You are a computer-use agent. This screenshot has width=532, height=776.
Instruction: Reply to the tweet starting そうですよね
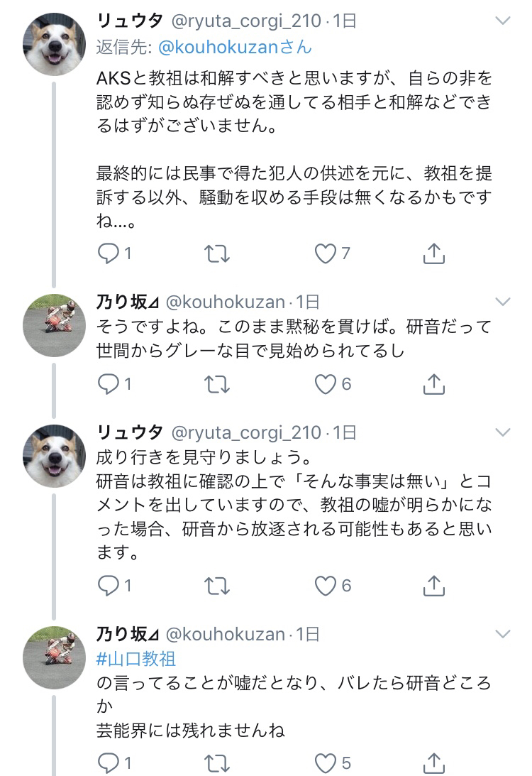109,384
